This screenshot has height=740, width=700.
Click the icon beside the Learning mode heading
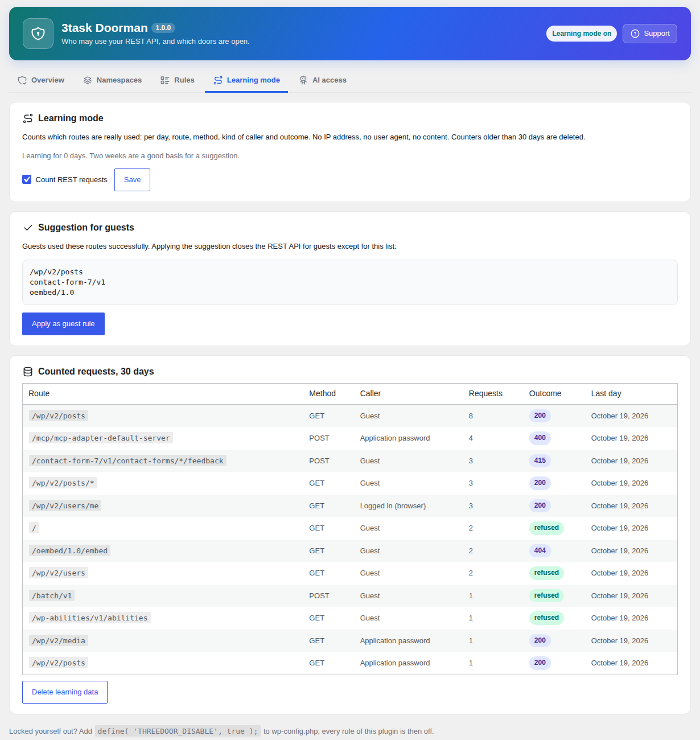coord(28,118)
